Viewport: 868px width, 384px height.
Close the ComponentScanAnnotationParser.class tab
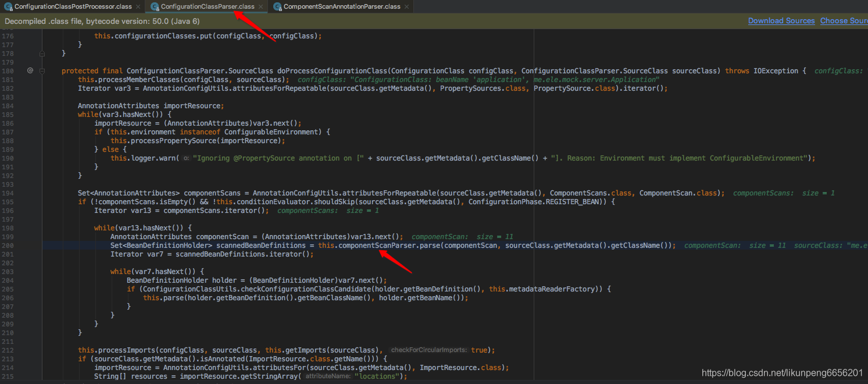(406, 6)
